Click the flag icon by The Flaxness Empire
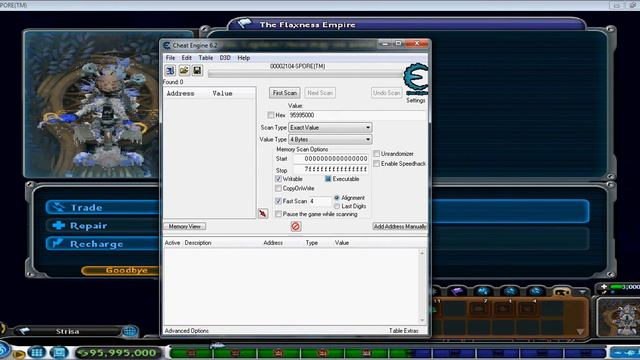The height and width of the screenshot is (360, 640). point(244,23)
